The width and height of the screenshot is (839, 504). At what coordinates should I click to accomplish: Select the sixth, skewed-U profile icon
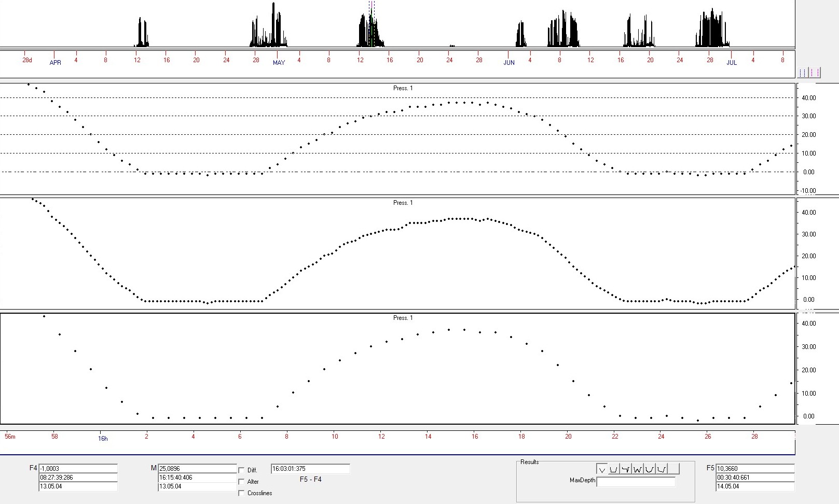(x=662, y=469)
